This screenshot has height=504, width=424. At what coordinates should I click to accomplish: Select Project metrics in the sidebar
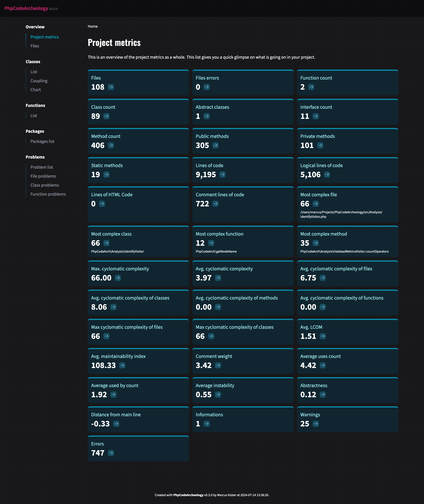pos(44,37)
